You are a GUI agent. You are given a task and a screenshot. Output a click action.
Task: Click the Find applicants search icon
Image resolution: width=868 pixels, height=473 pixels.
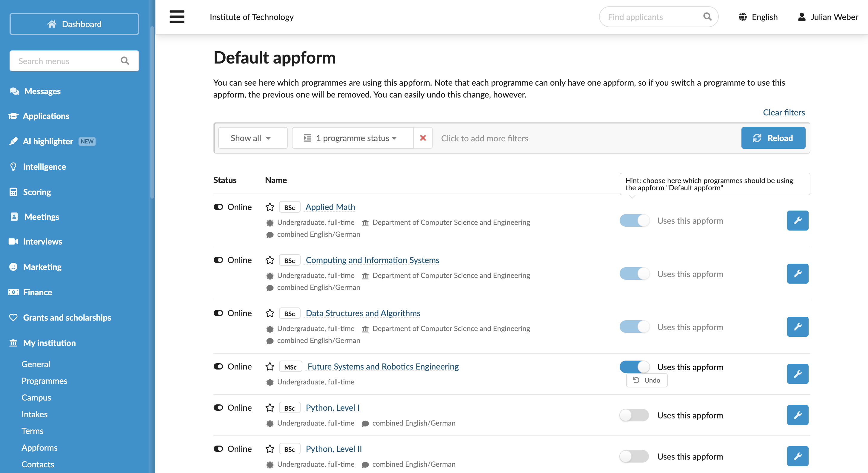click(x=707, y=16)
